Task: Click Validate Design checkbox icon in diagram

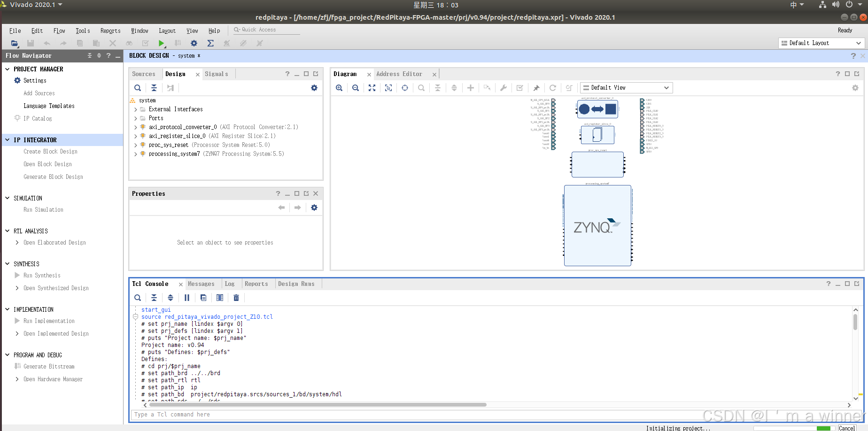Action: [x=520, y=88]
